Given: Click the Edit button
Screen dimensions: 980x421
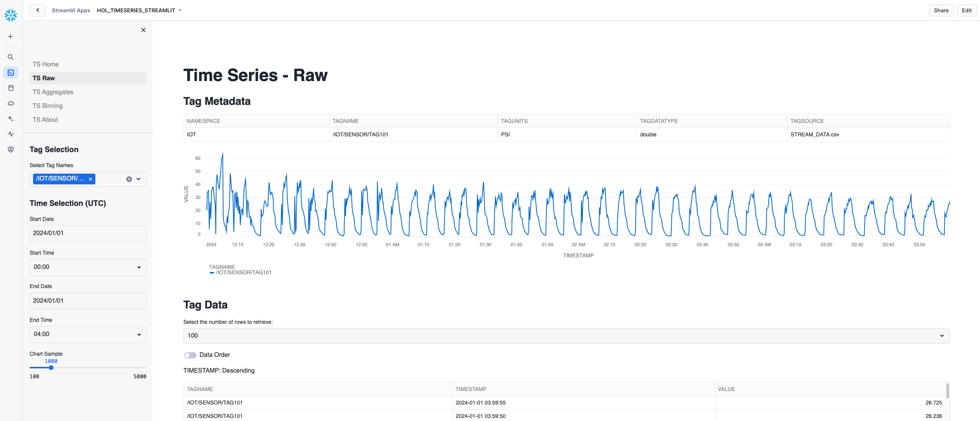Looking at the screenshot, I should pos(967,10).
